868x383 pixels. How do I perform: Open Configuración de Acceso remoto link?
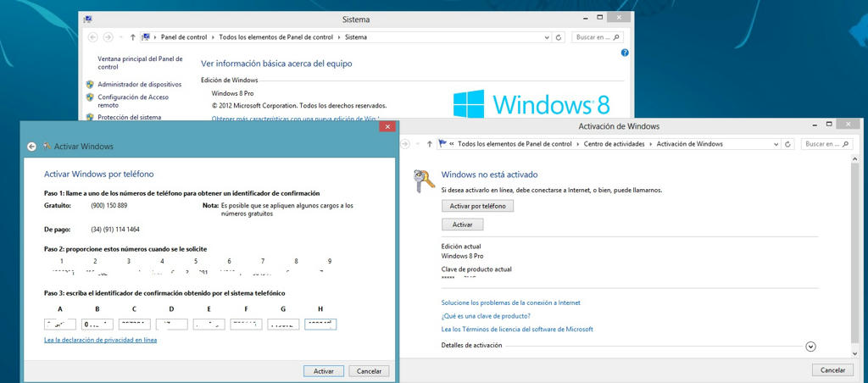click(133, 101)
